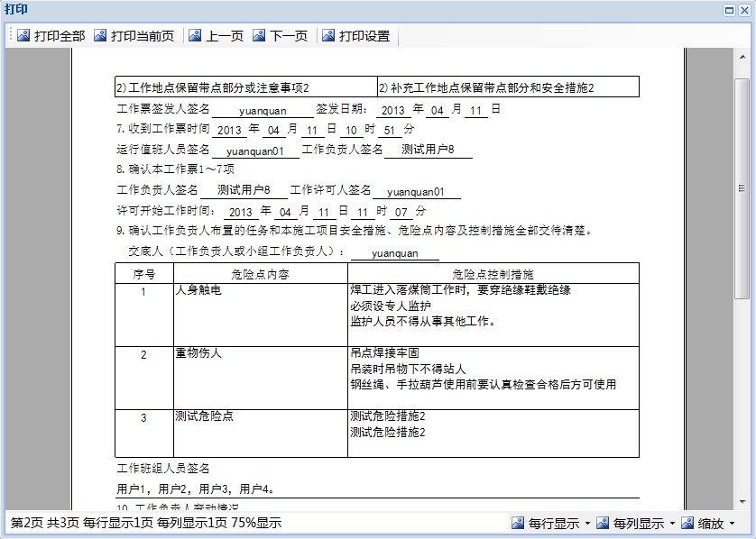Click the scrollbar down arrow

tap(742, 499)
